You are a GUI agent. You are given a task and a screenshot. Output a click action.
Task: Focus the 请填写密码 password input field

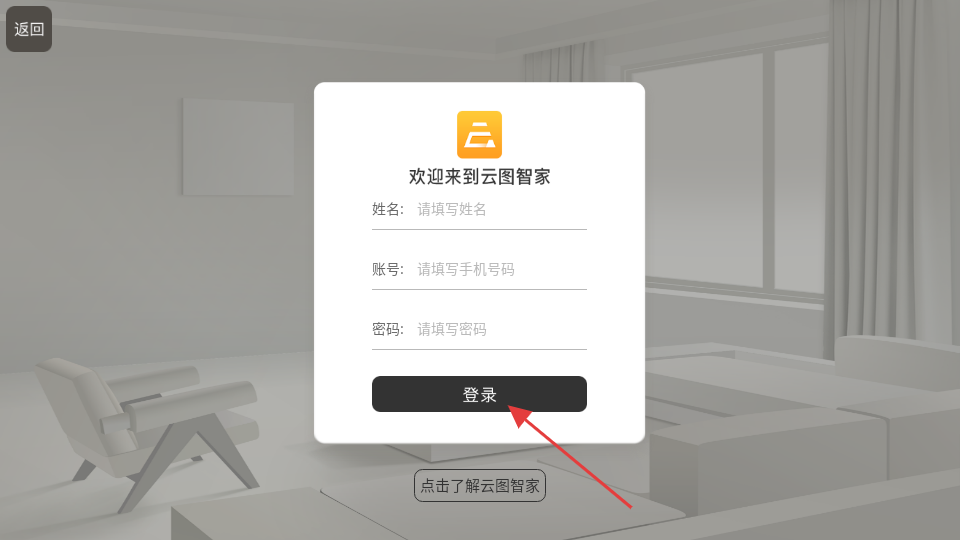(501, 329)
